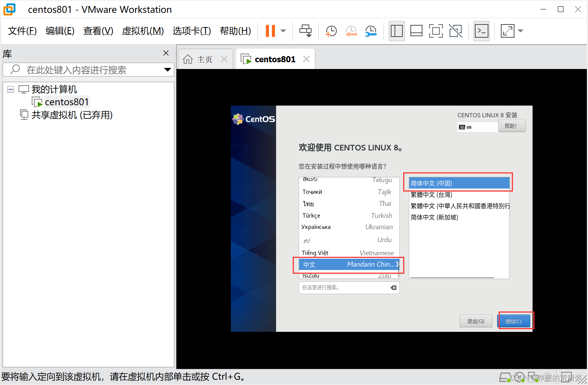Close the 库 library panel
This screenshot has height=385, width=588.
pos(166,53)
